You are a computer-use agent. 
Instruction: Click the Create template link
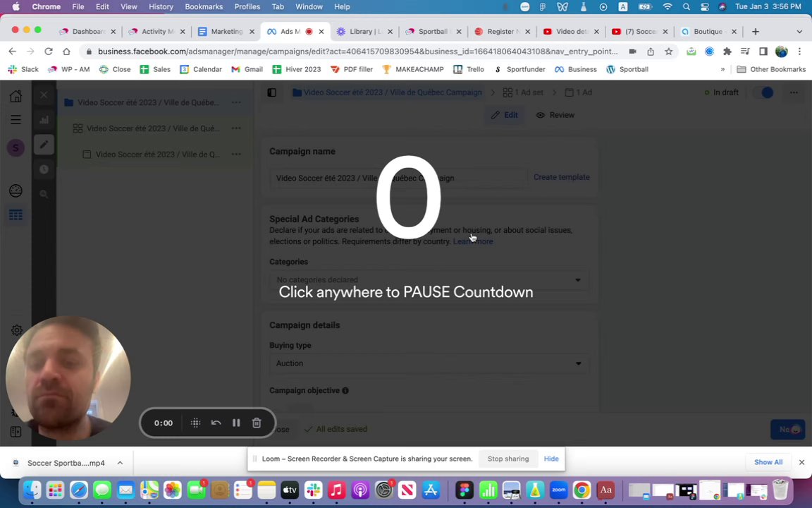[x=561, y=177]
